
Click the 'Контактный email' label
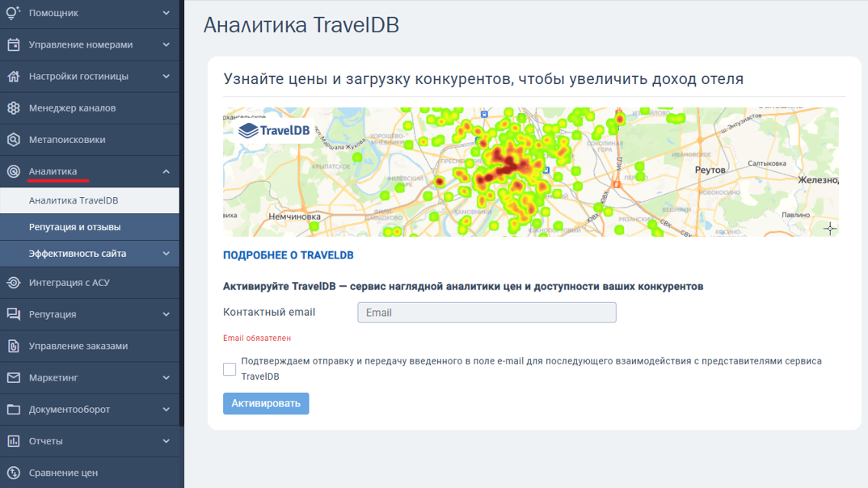click(x=269, y=312)
